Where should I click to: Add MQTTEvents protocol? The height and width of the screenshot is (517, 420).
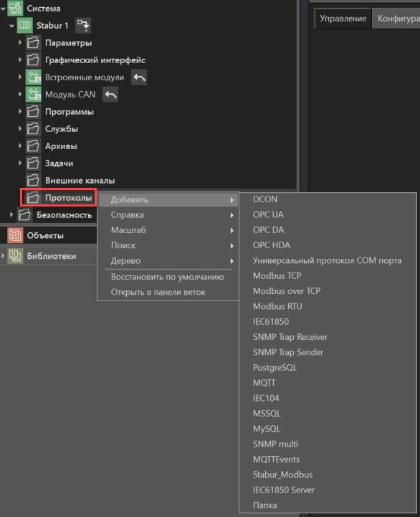[328, 460]
